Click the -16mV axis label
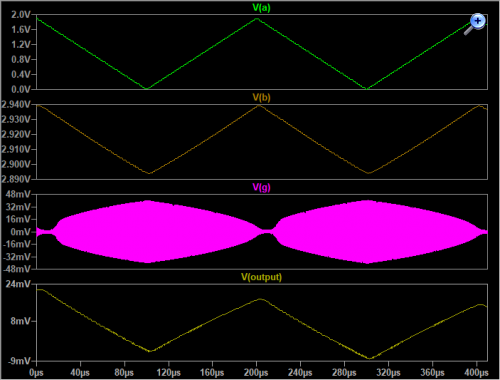 [x=17, y=244]
